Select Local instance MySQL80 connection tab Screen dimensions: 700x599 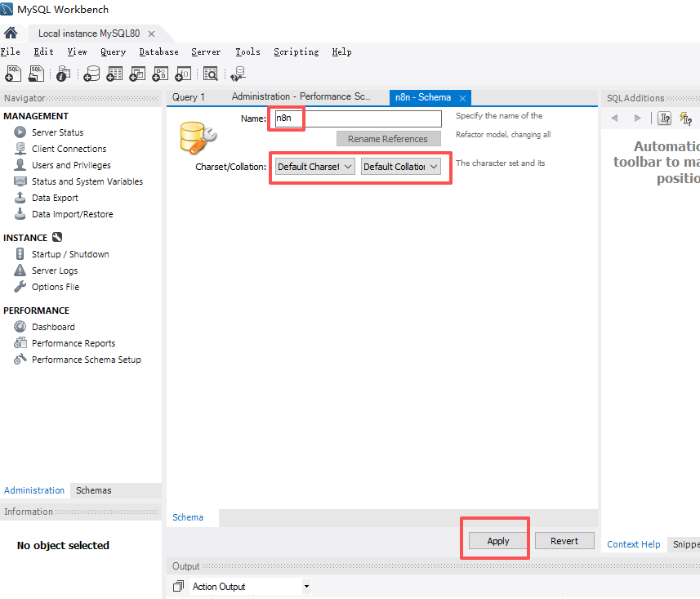coord(89,34)
